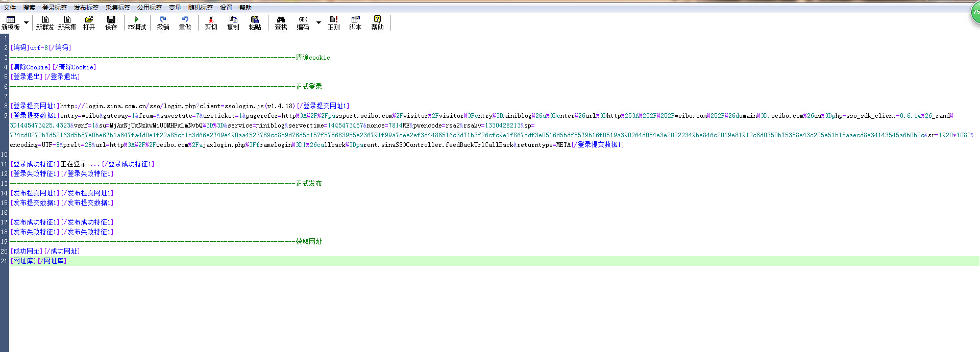Cut selection with the 剪切 scissors icon
Viewport: 980px width, 352px height.
pos(211,22)
